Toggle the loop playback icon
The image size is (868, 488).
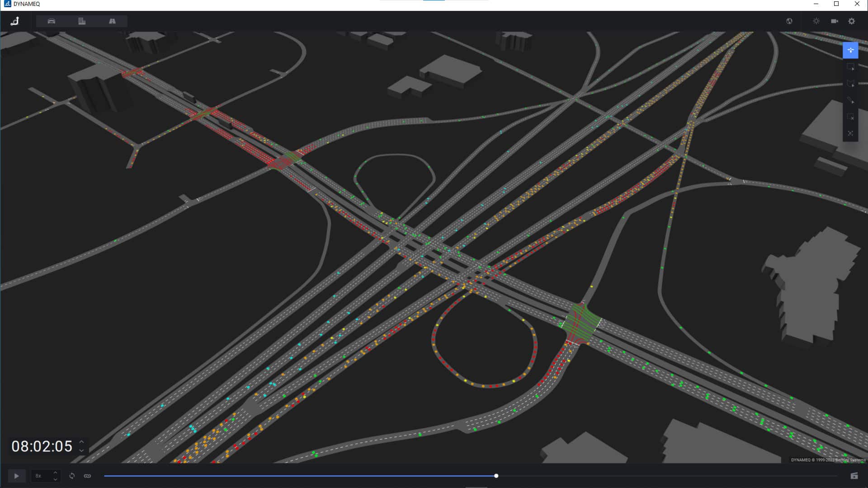pos(72,476)
